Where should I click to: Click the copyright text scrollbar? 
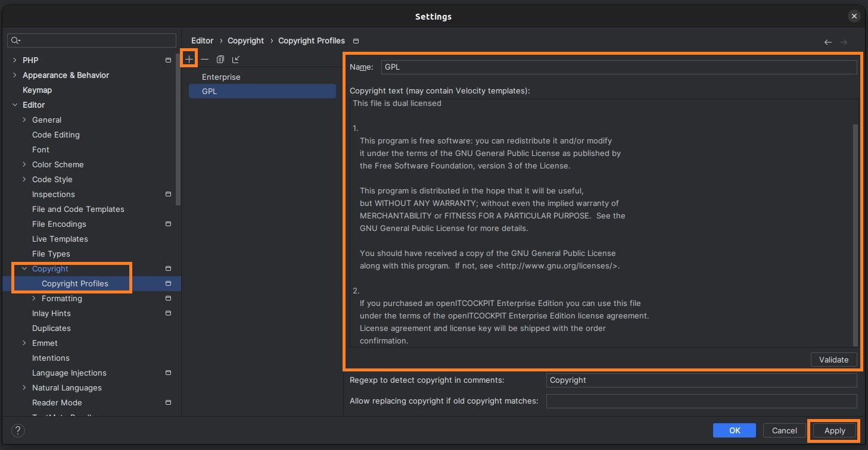(855, 235)
